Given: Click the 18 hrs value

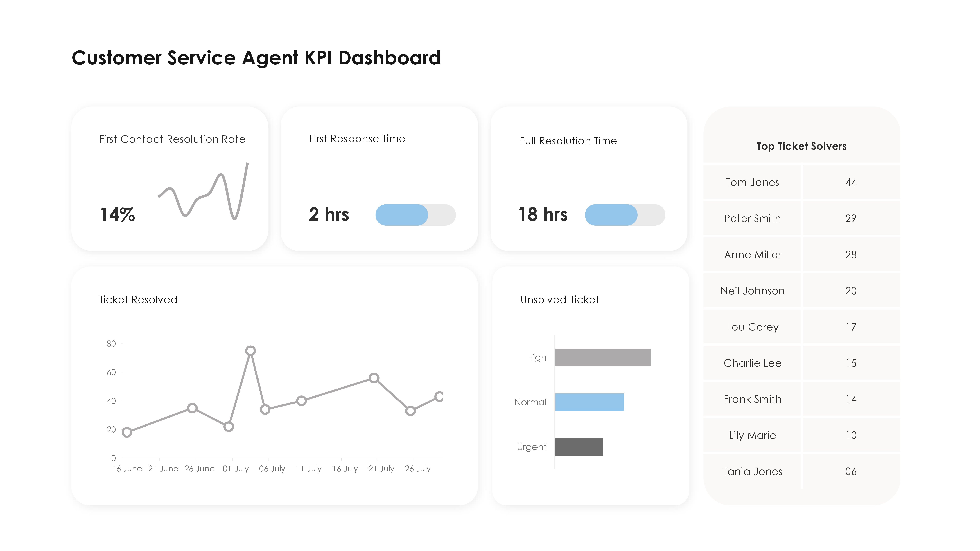Looking at the screenshot, I should [543, 214].
